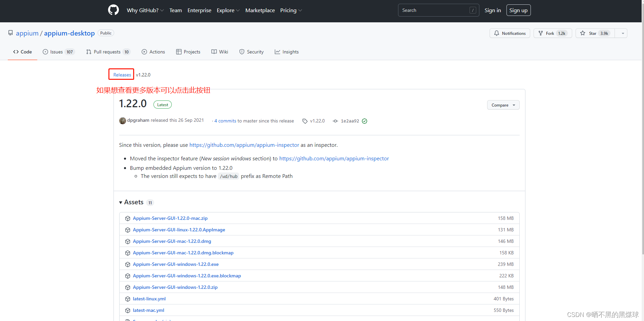This screenshot has height=321, width=644.
Task: Click the 4 commits link
Action: [225, 121]
